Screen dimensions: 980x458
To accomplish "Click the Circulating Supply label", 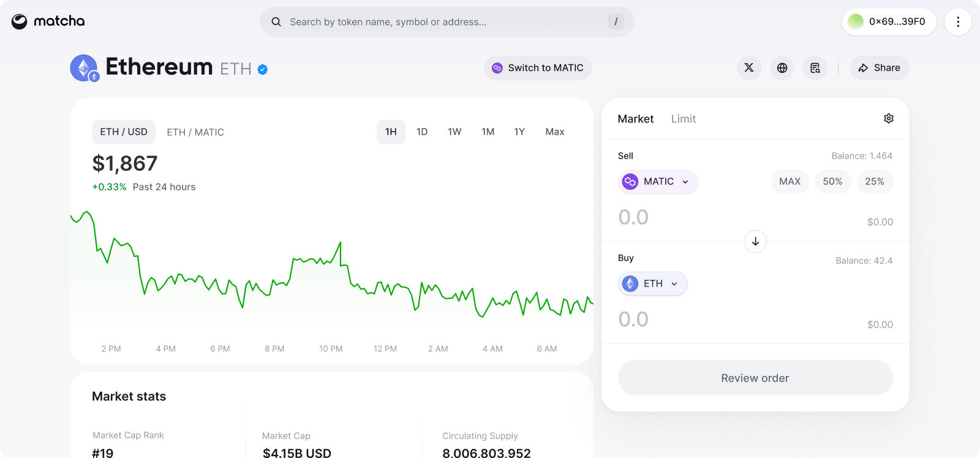I will click(480, 436).
